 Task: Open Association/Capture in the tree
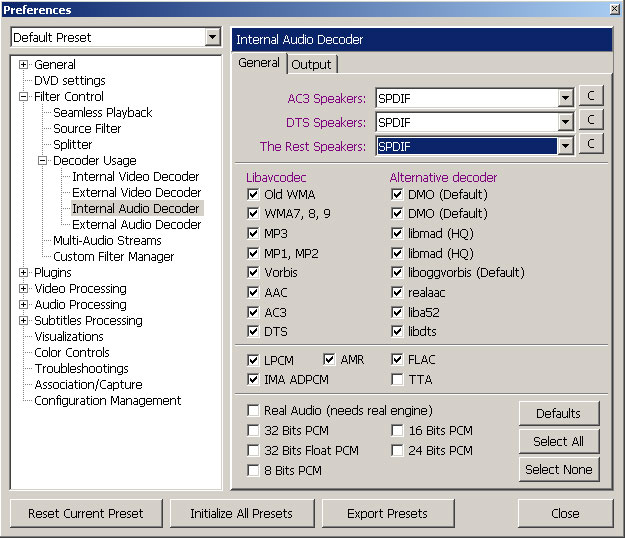[x=88, y=385]
